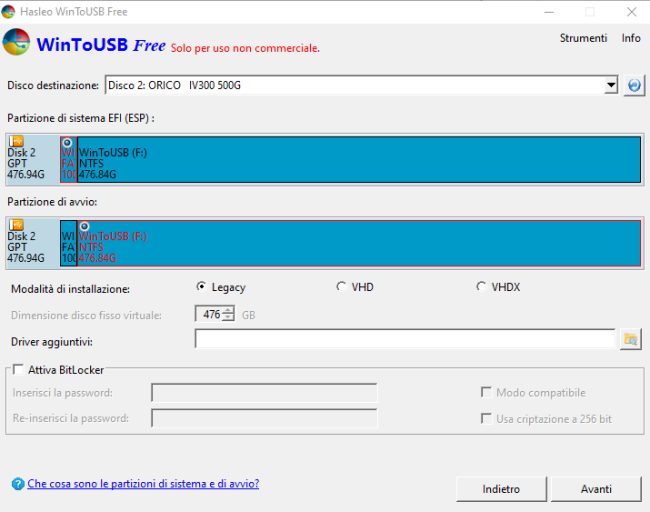Select Legacy installation mode

(x=202, y=287)
